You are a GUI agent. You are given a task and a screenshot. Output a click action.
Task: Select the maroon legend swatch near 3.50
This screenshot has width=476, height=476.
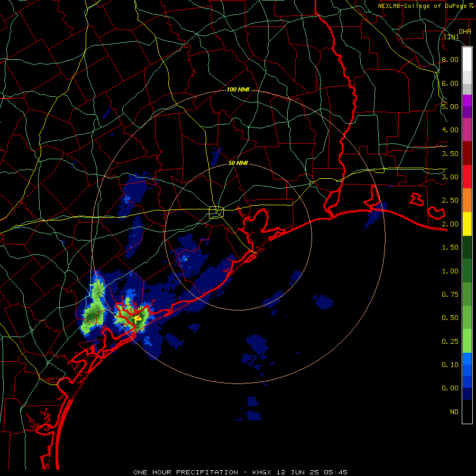[x=467, y=153]
